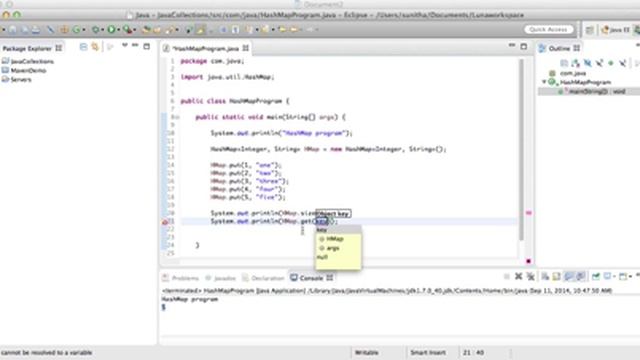Click the fold toggle at line 8
This screenshot has width=640, height=360.
178,117
